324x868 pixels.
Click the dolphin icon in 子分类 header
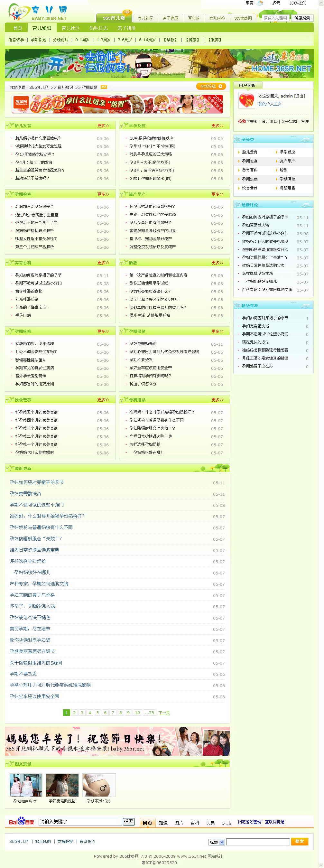click(x=305, y=139)
